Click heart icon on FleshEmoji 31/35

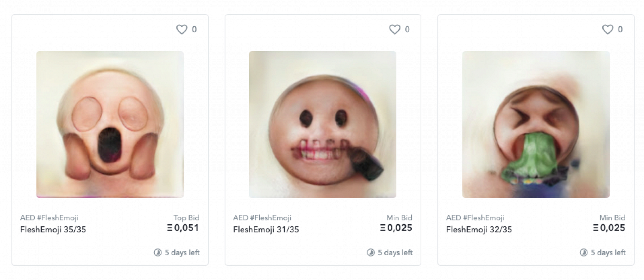point(395,30)
